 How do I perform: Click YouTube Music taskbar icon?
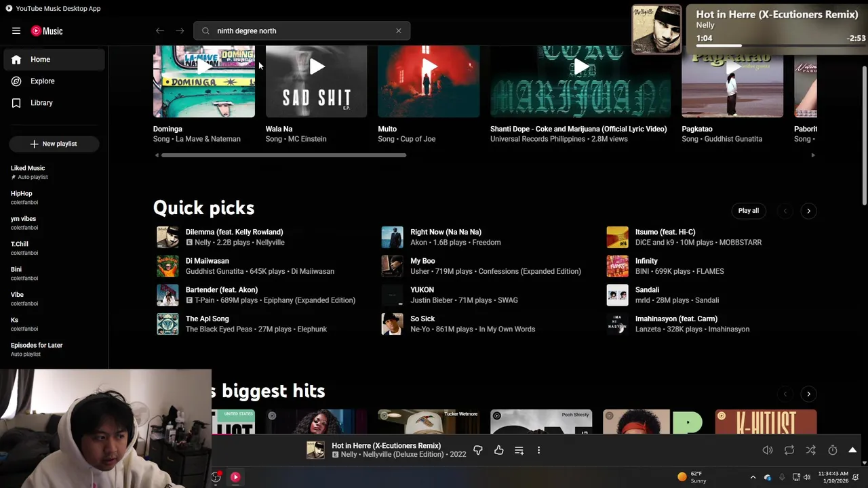pos(235,477)
